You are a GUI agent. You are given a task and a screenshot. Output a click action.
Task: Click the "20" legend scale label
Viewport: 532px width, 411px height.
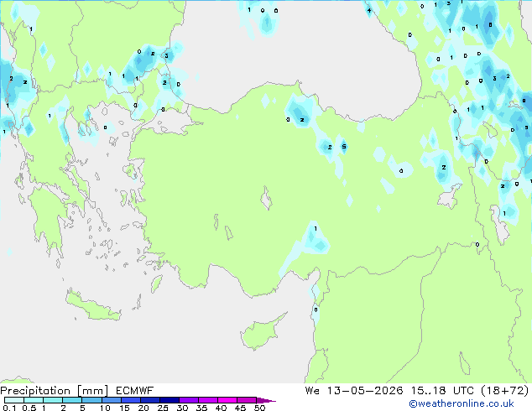[143, 408]
